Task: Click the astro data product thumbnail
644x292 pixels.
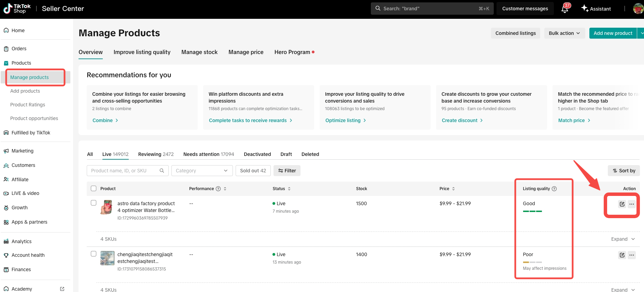Action: (107, 207)
